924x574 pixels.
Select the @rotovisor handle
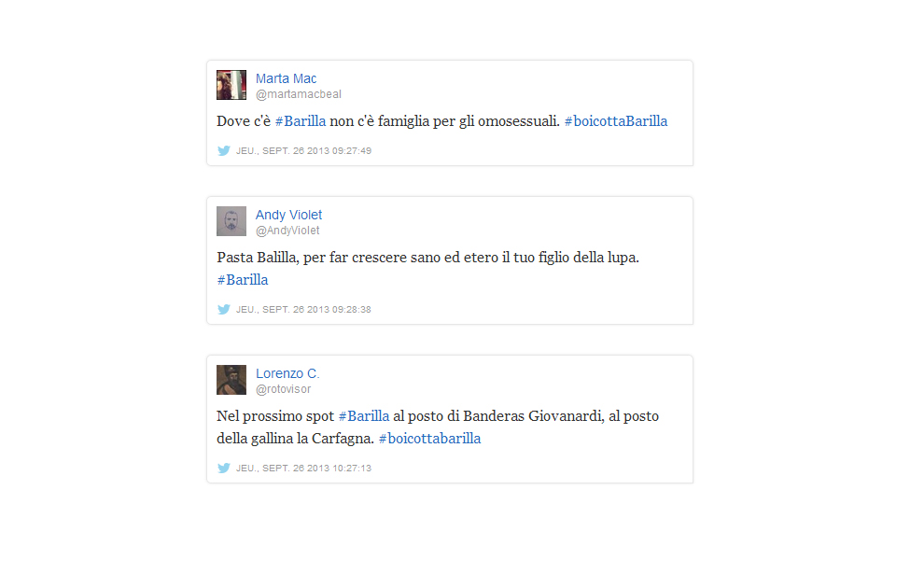[284, 389]
